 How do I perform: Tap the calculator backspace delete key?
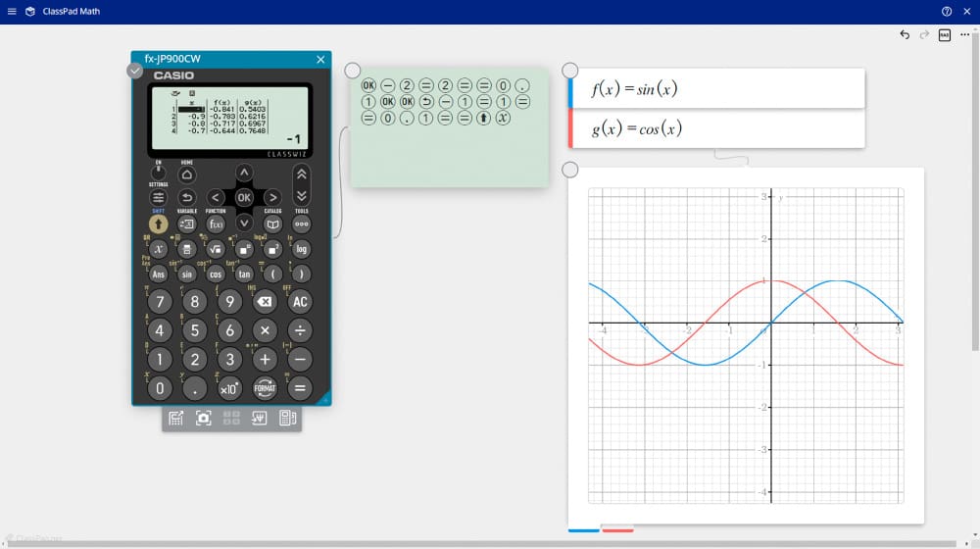[x=265, y=301]
